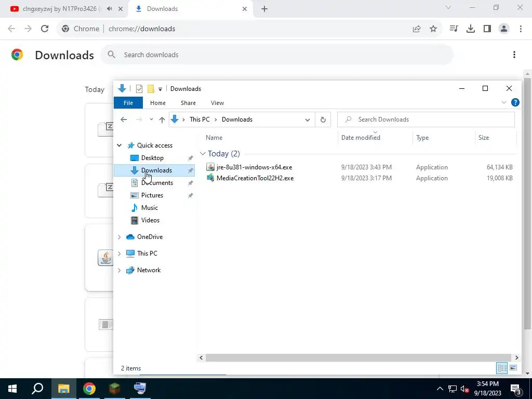Close the Chrome Downloads tab
Screen dimensions: 532x399
coord(245,9)
